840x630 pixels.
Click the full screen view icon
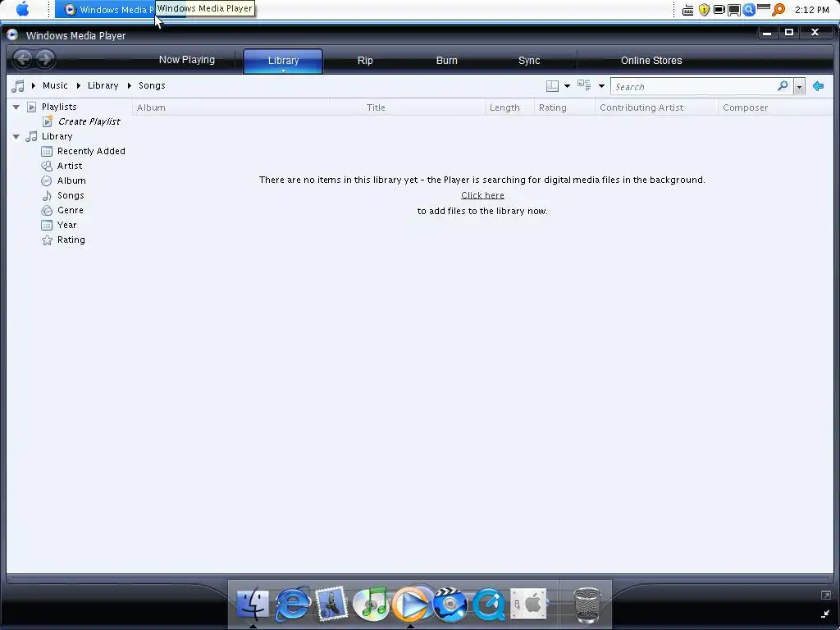(x=825, y=596)
